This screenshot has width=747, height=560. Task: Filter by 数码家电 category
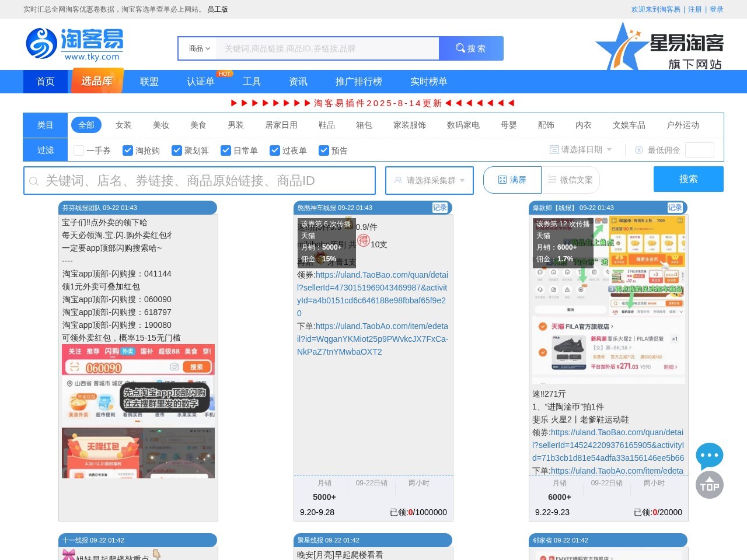(463, 125)
